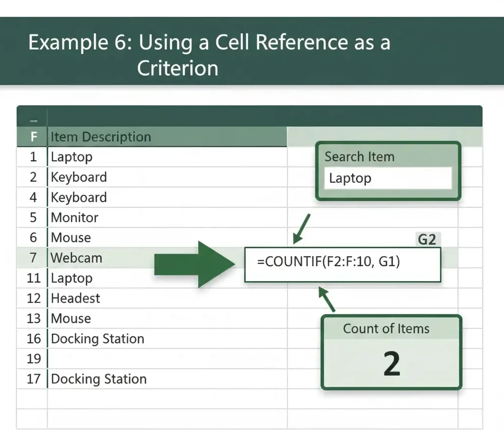504x444 pixels.
Task: Click row number 19 header
Action: [x=33, y=359]
